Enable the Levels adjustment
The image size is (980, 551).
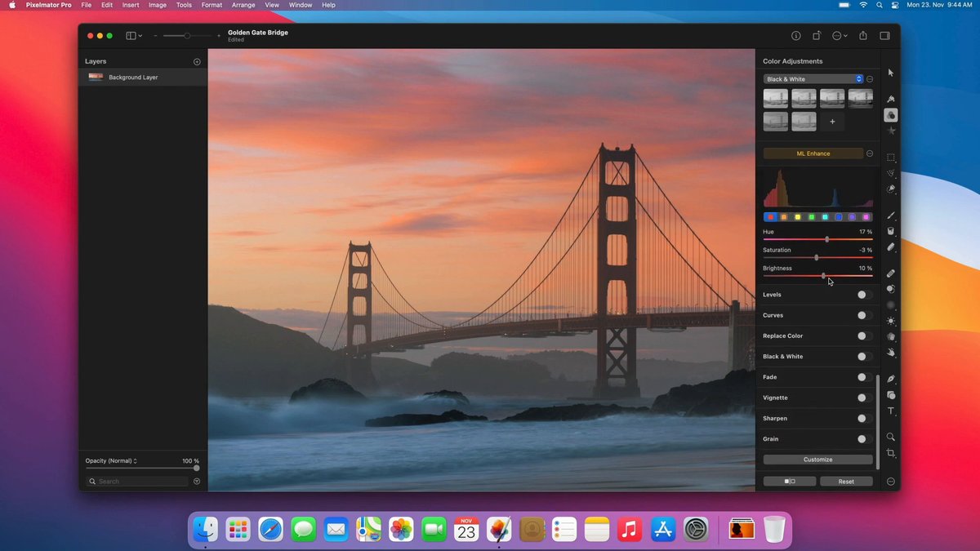click(x=862, y=294)
